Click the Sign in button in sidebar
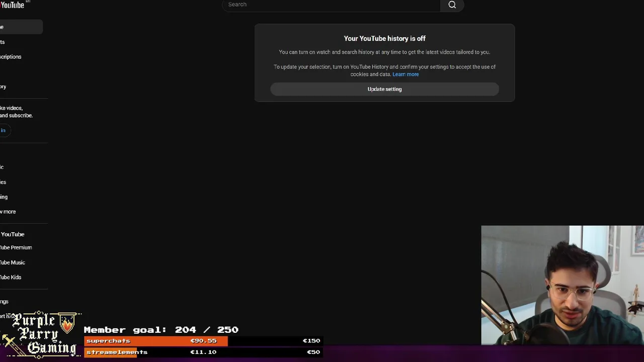 click(x=4, y=130)
